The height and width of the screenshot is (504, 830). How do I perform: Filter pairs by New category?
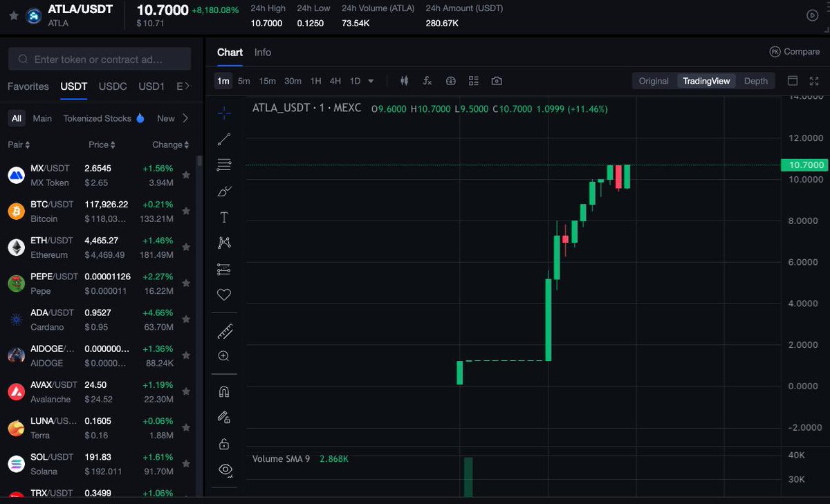[x=166, y=118]
